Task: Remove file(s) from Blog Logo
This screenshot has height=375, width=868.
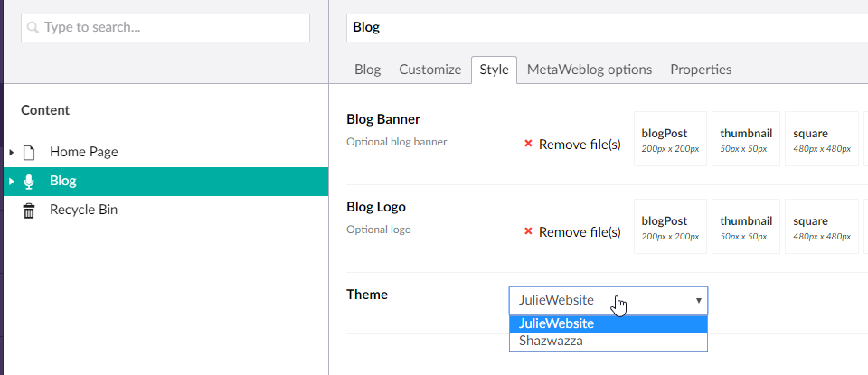Action: [580, 231]
